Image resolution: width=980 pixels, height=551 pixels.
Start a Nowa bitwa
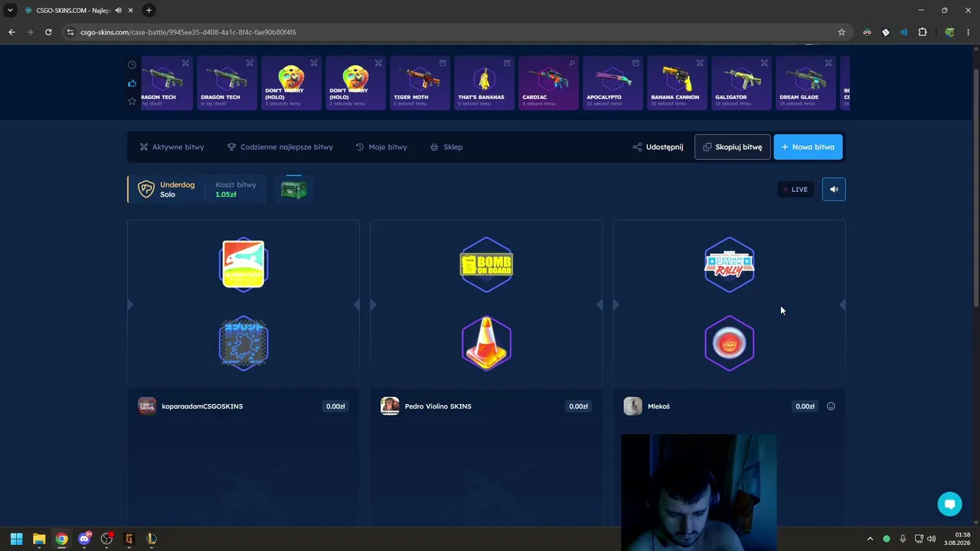[x=808, y=147]
